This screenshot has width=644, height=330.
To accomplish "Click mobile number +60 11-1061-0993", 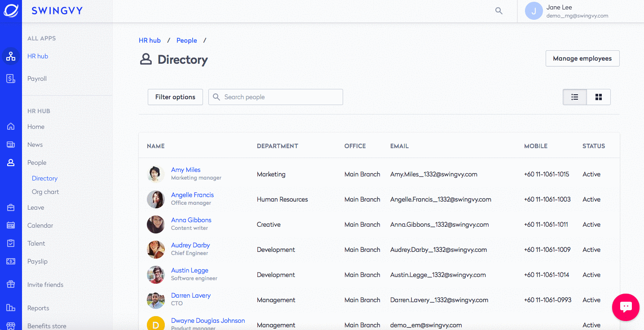I will [x=548, y=300].
